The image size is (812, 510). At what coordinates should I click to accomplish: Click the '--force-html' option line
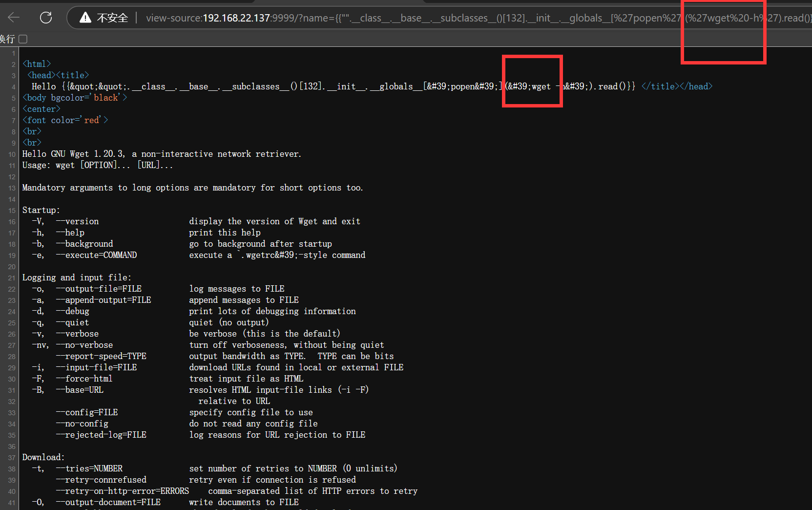tap(168, 379)
